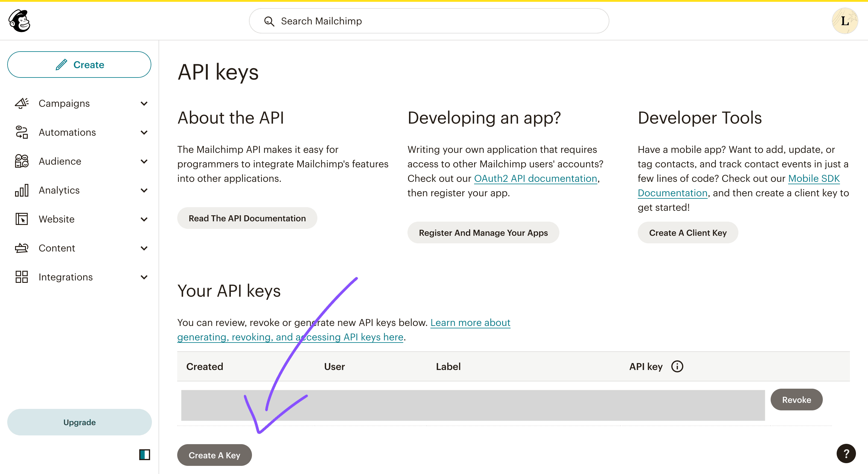Click the Integrations grid icon

(22, 277)
